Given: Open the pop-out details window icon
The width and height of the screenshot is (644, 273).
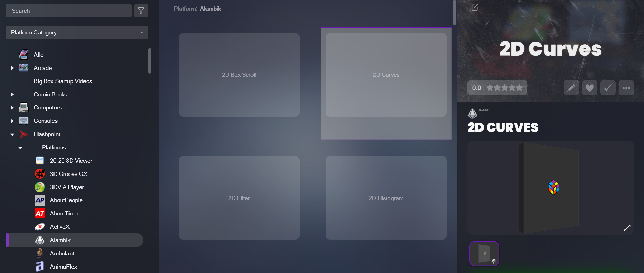Looking at the screenshot, I should tap(475, 7).
